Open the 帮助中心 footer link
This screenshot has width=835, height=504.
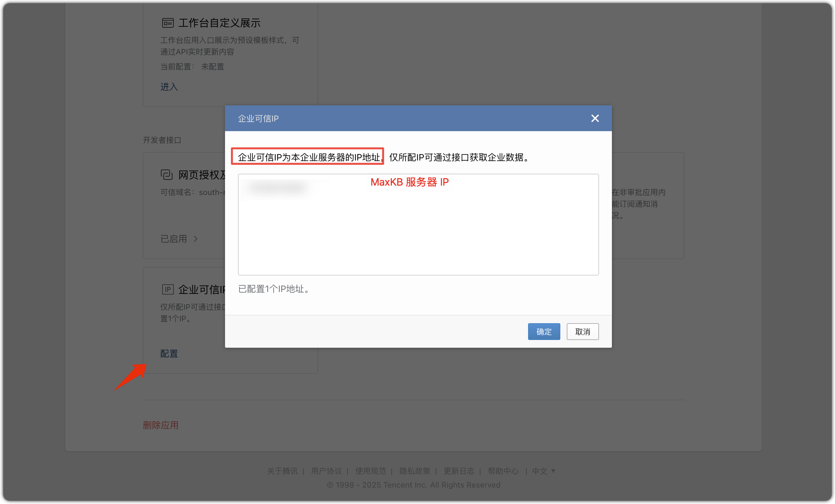pyautogui.click(x=503, y=471)
